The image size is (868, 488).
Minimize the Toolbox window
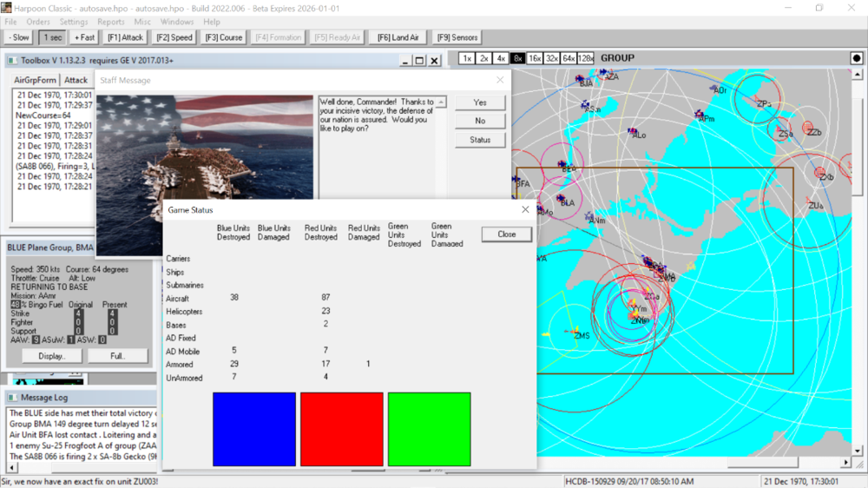pyautogui.click(x=405, y=61)
